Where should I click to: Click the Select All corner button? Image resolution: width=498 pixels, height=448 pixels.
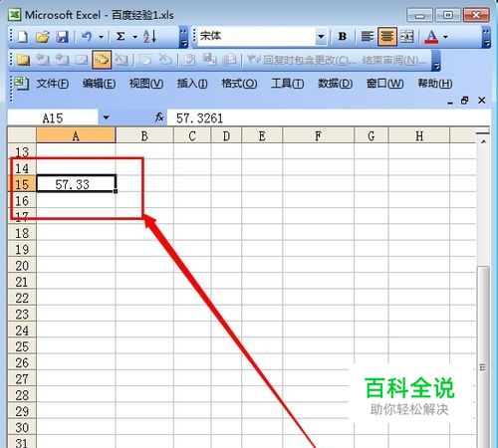click(22, 135)
